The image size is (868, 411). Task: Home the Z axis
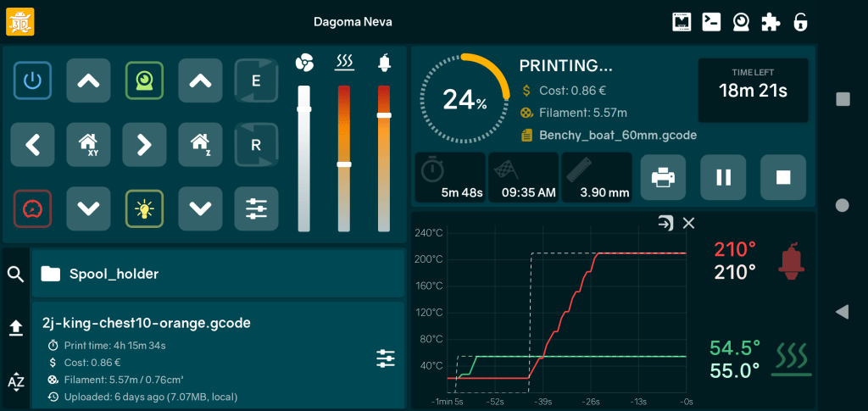[200, 144]
